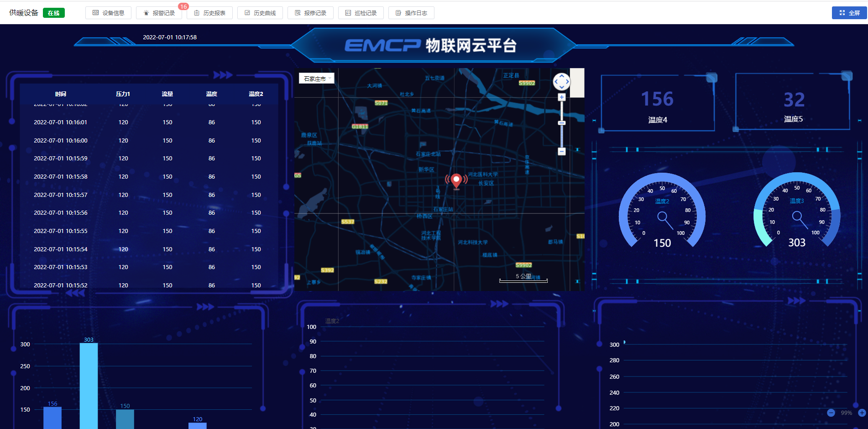Click the 压力1 column header
This screenshot has width=868, height=429.
(123, 94)
